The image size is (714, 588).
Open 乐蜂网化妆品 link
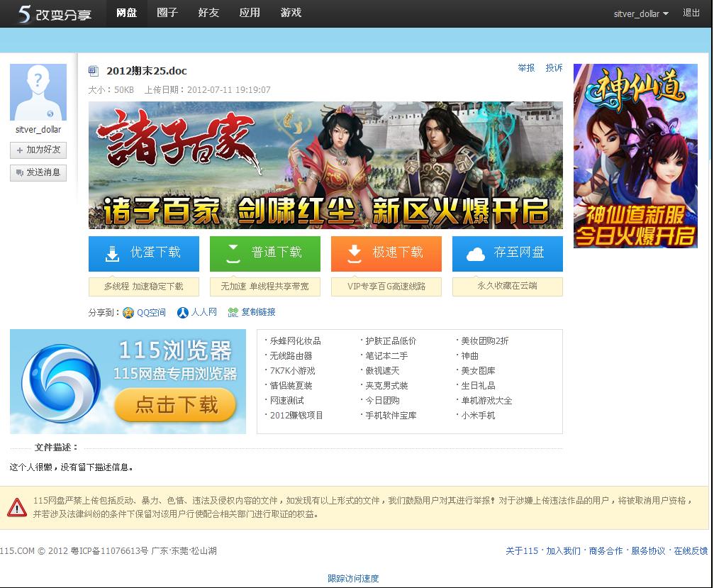pyautogui.click(x=295, y=341)
